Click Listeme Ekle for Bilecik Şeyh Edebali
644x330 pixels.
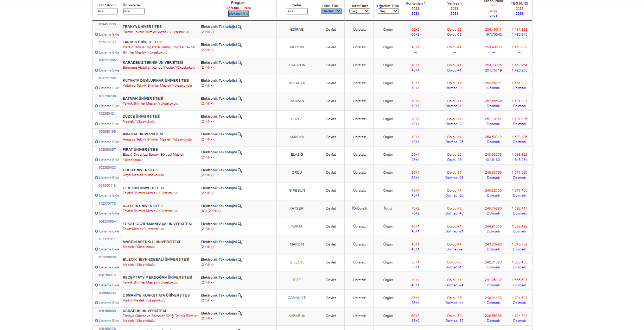[107, 267]
